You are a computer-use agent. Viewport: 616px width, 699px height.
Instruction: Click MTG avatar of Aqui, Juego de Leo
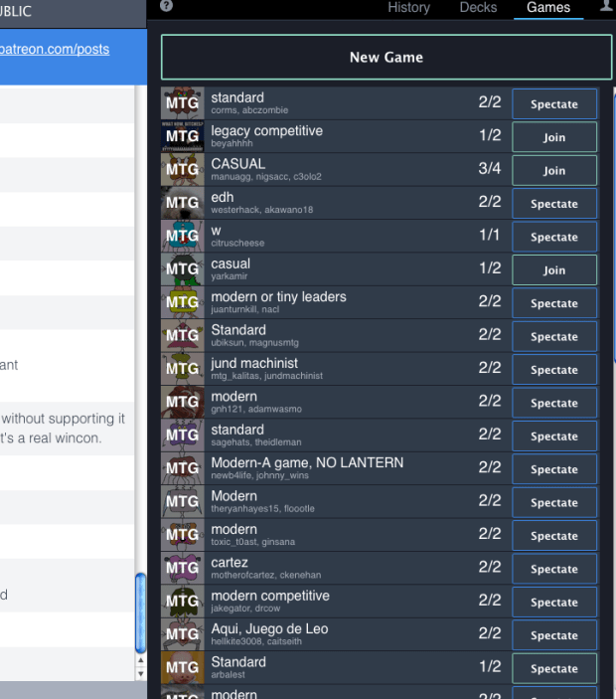tap(183, 634)
